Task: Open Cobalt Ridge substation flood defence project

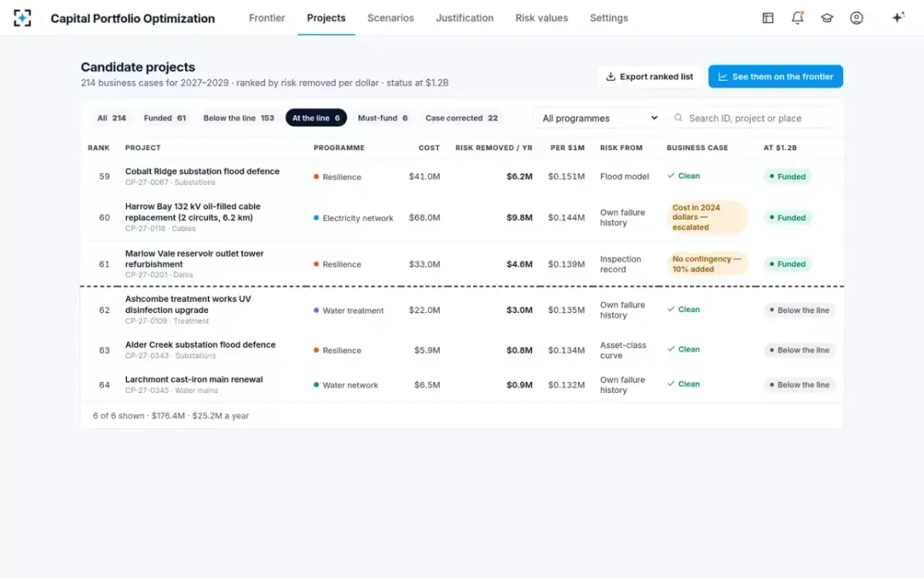Action: point(202,171)
